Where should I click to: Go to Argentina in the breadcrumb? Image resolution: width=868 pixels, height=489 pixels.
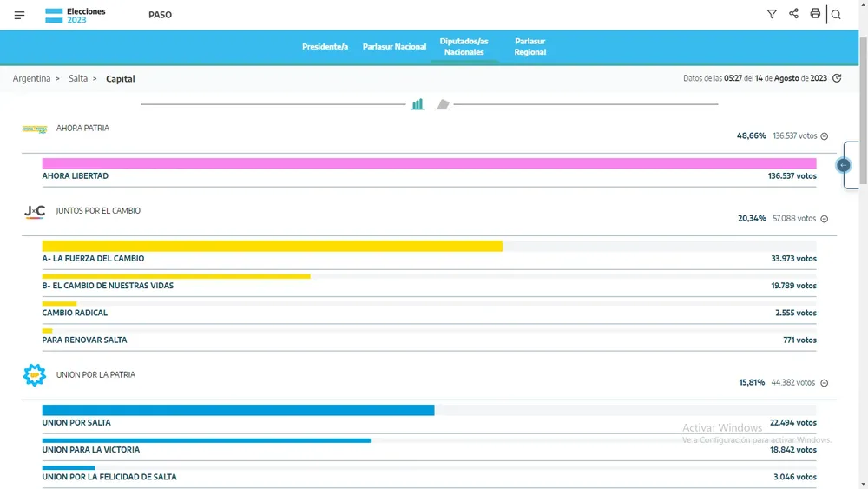[x=31, y=78]
